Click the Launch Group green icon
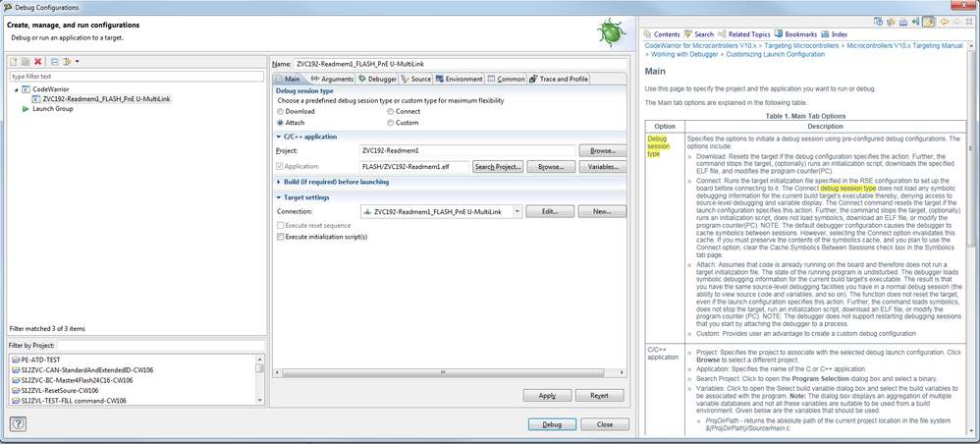 tap(26, 109)
